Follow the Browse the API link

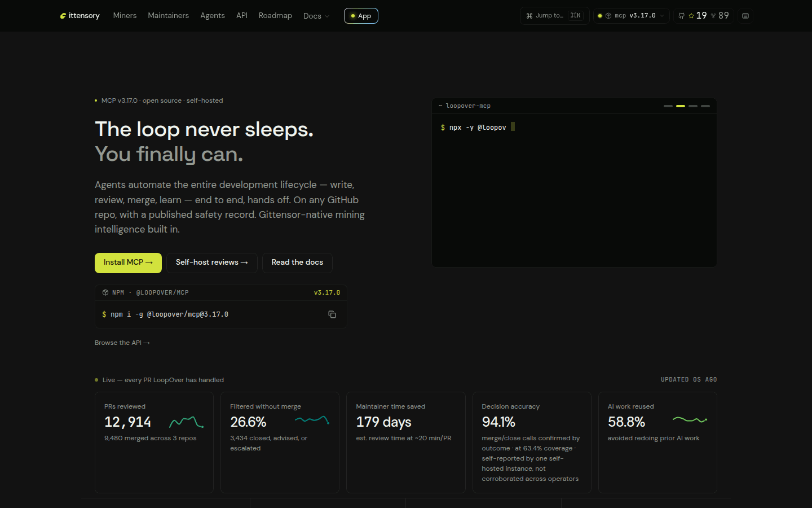[122, 343]
